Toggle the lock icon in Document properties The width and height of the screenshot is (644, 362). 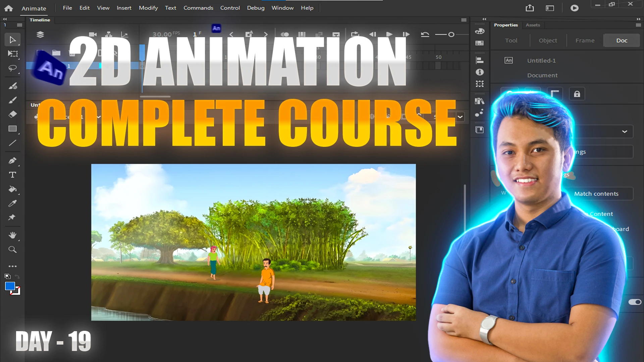(577, 94)
